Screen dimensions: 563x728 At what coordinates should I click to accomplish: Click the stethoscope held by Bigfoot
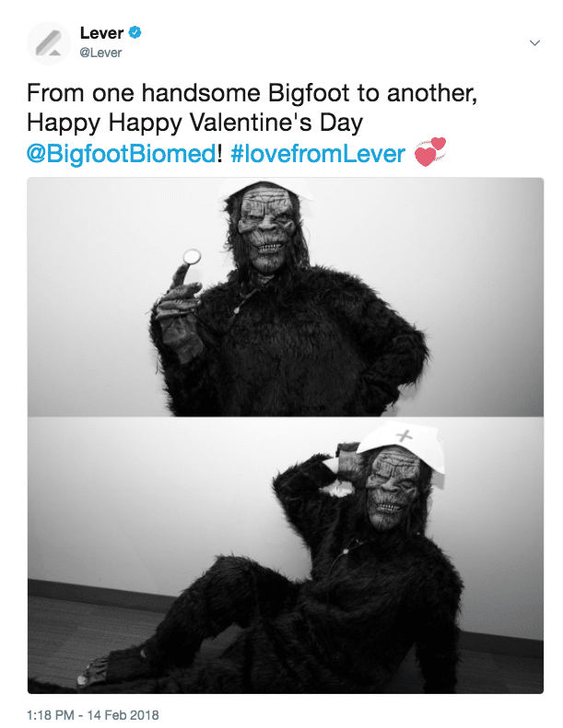(192, 256)
